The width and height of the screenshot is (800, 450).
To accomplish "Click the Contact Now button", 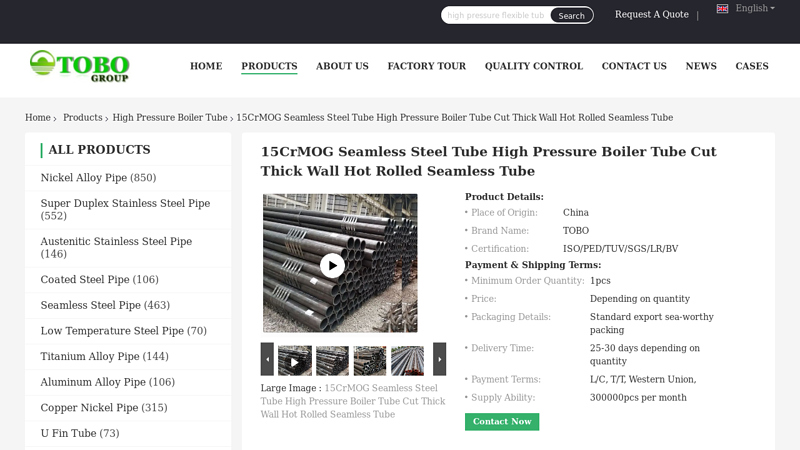I will (x=502, y=421).
